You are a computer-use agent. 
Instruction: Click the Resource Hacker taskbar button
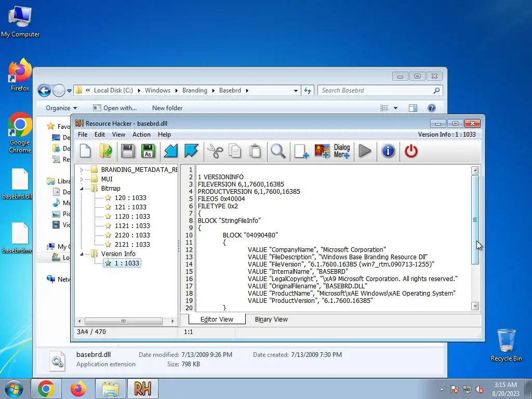142,389
